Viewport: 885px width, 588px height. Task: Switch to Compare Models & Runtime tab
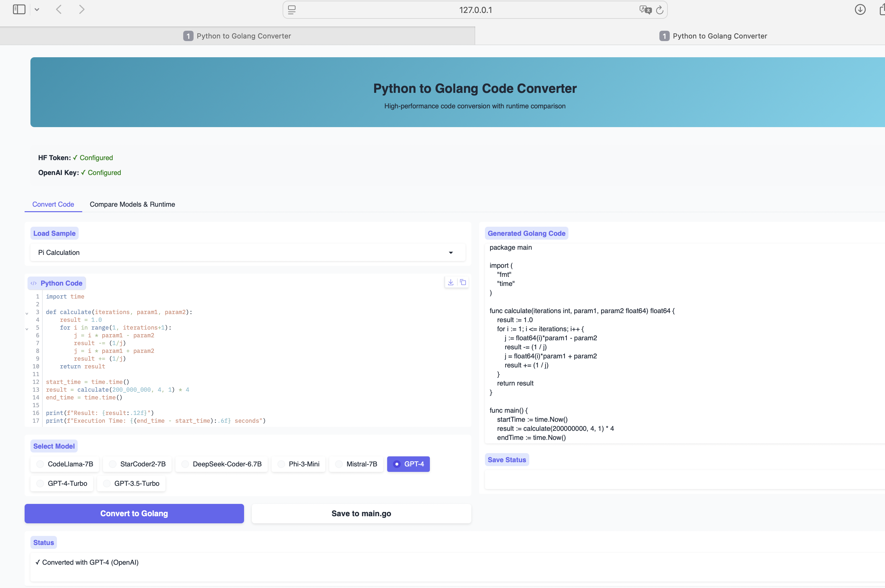pyautogui.click(x=132, y=204)
